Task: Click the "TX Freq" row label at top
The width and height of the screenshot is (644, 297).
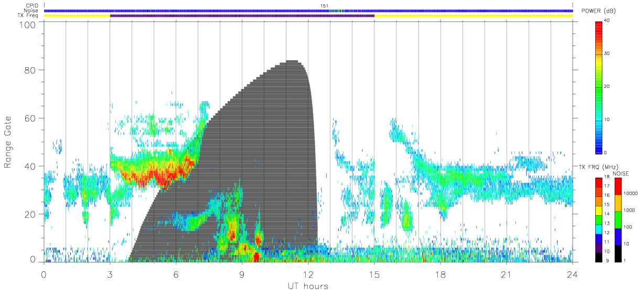Action: point(28,16)
